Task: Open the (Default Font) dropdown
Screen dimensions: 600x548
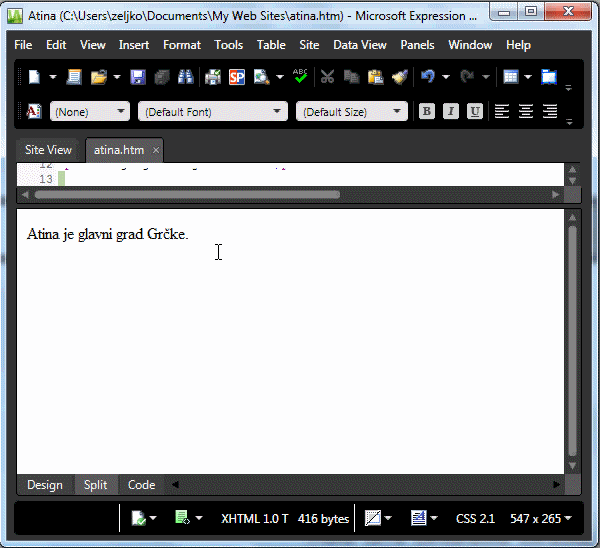Action: click(x=212, y=112)
